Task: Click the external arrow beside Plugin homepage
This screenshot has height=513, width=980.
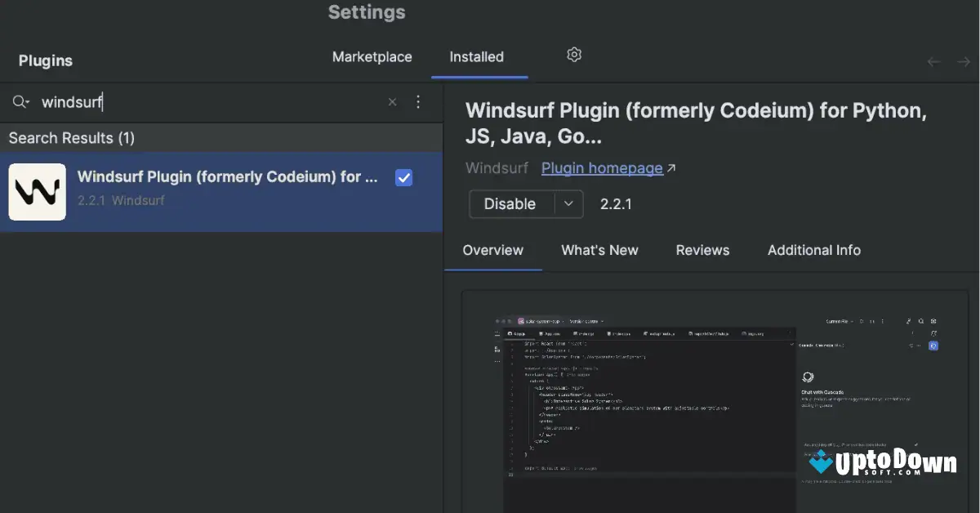Action: click(x=671, y=168)
